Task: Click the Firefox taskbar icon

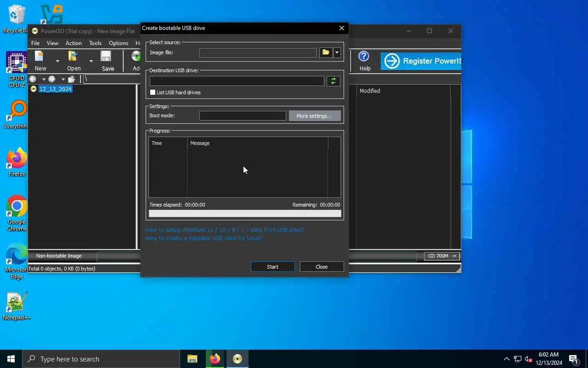Action: pos(215,359)
